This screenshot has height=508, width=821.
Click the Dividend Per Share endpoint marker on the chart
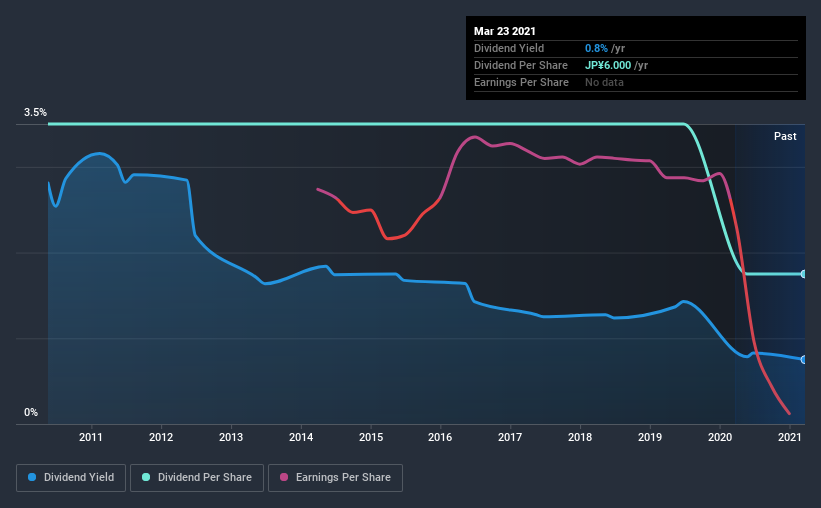[x=804, y=274]
